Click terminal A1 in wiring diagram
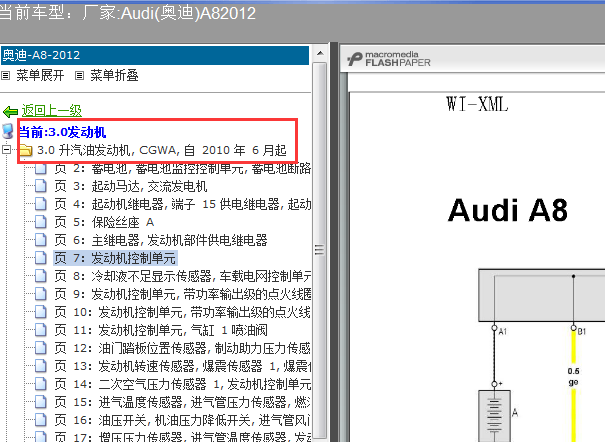Screen dimensions: 605x442 click(494, 328)
